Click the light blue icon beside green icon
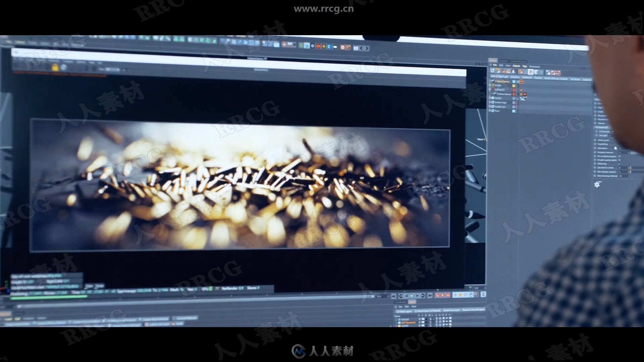Image resolution: width=644 pixels, height=362 pixels. (307, 46)
